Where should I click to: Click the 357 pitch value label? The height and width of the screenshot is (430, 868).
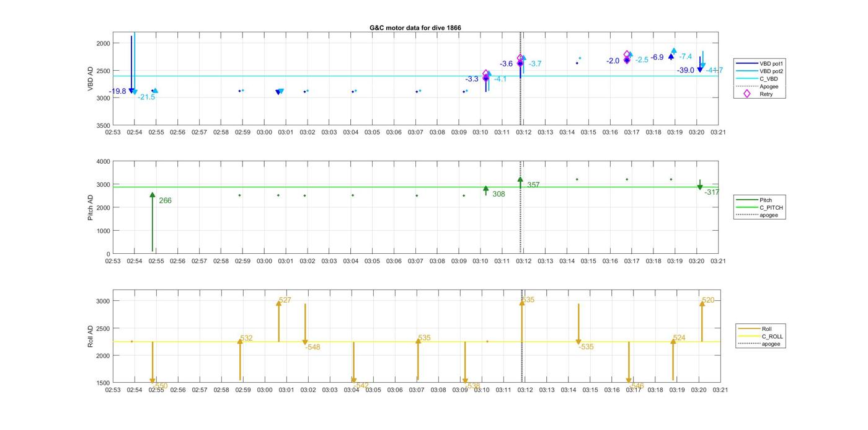pyautogui.click(x=533, y=185)
